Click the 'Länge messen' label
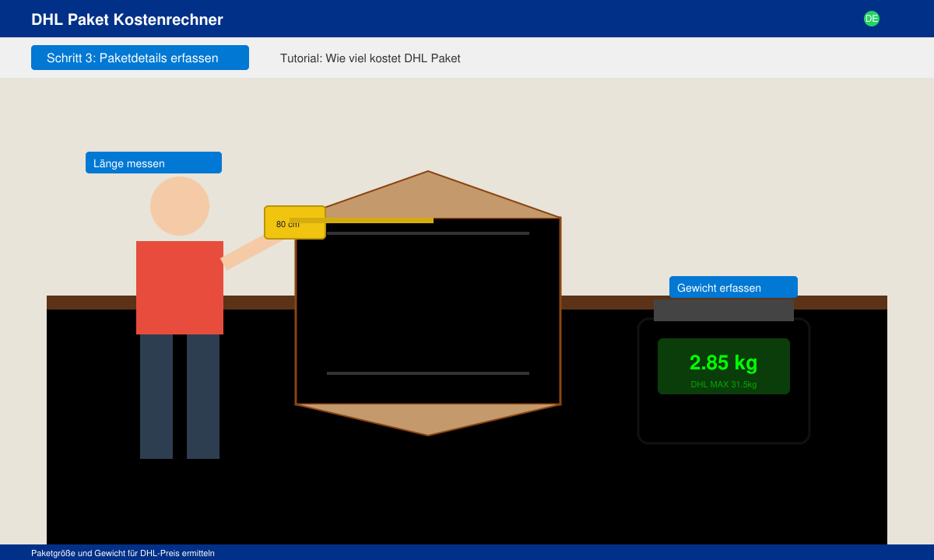The width and height of the screenshot is (934, 560). point(153,163)
